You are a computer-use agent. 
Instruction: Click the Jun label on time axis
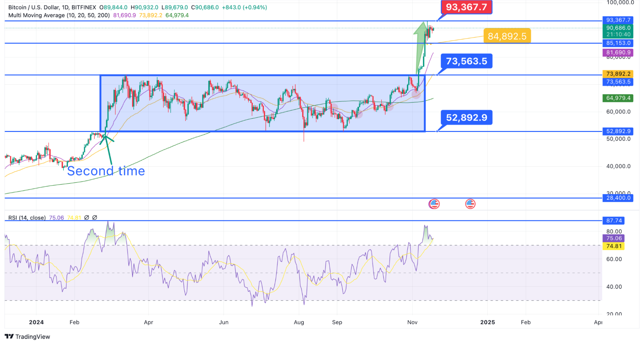[x=224, y=322]
